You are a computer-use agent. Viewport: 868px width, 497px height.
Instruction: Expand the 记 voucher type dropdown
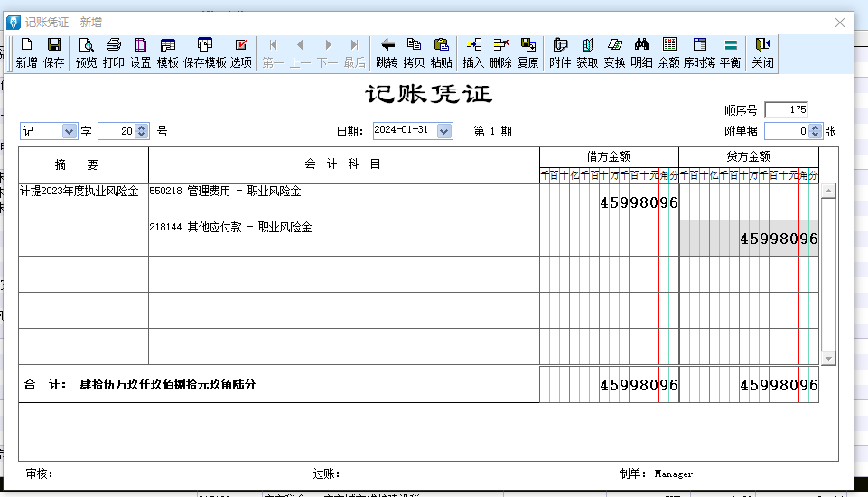pyautogui.click(x=70, y=131)
